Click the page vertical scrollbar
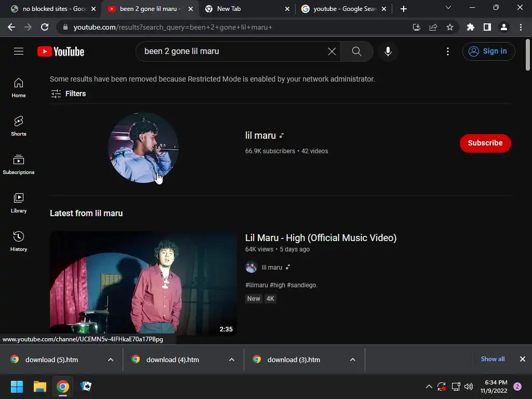532x399 pixels. 528,55
